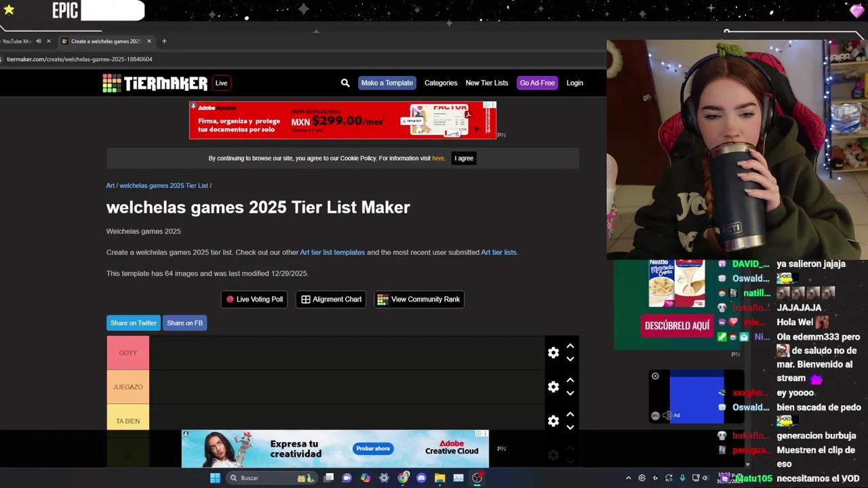Show hidden system tray icons chevron
This screenshot has height=488, width=868.
coord(628,478)
